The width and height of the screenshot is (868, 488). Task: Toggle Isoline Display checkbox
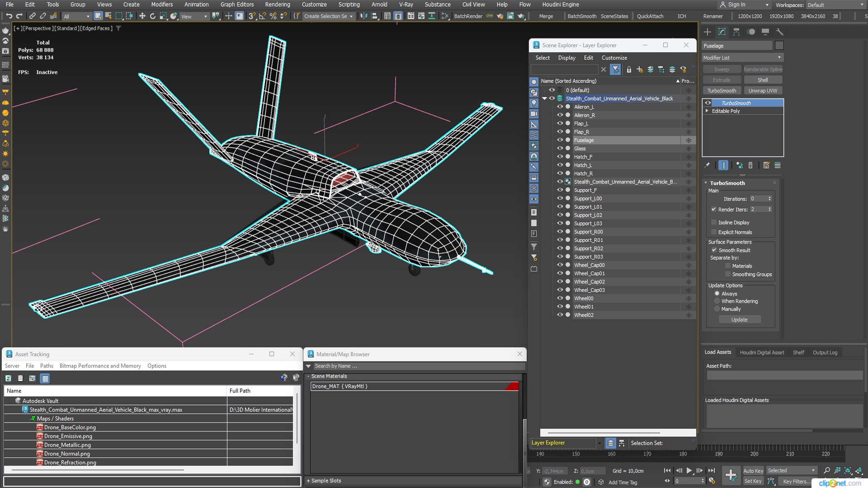(714, 222)
